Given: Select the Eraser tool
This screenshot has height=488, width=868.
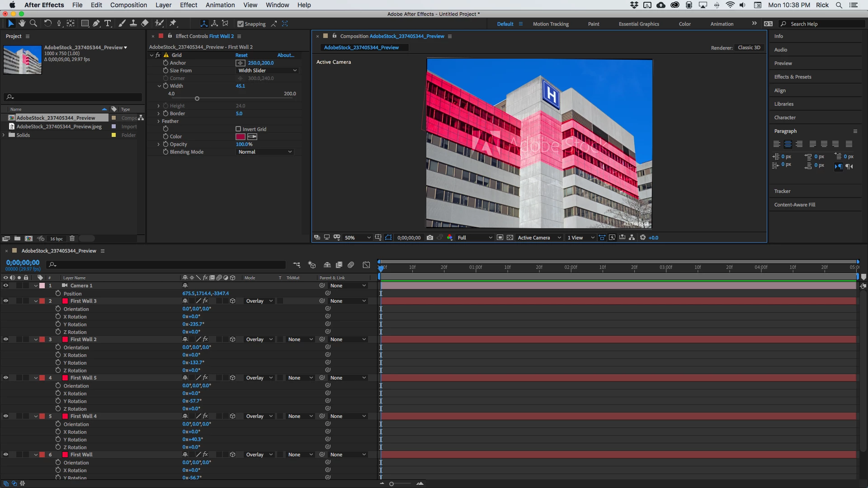Looking at the screenshot, I should [145, 23].
